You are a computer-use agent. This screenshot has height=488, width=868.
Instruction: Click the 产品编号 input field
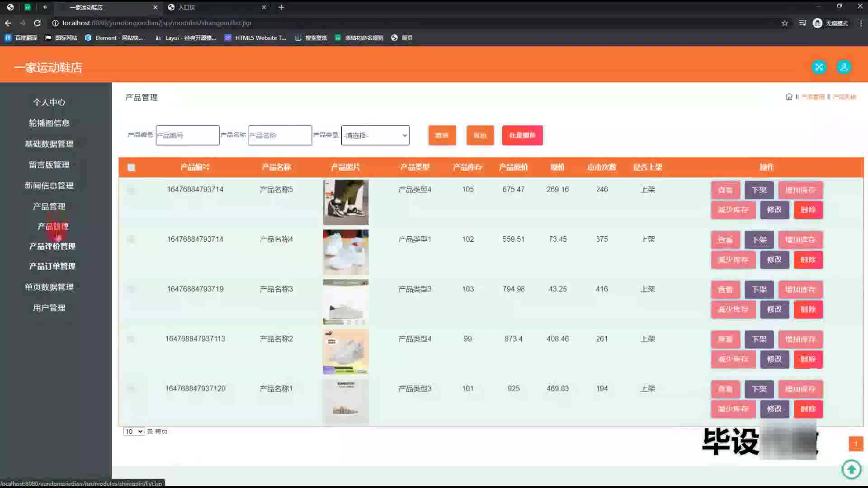pyautogui.click(x=187, y=136)
